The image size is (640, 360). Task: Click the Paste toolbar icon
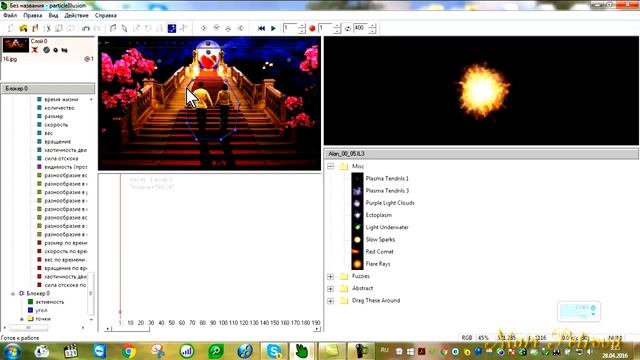(71, 28)
